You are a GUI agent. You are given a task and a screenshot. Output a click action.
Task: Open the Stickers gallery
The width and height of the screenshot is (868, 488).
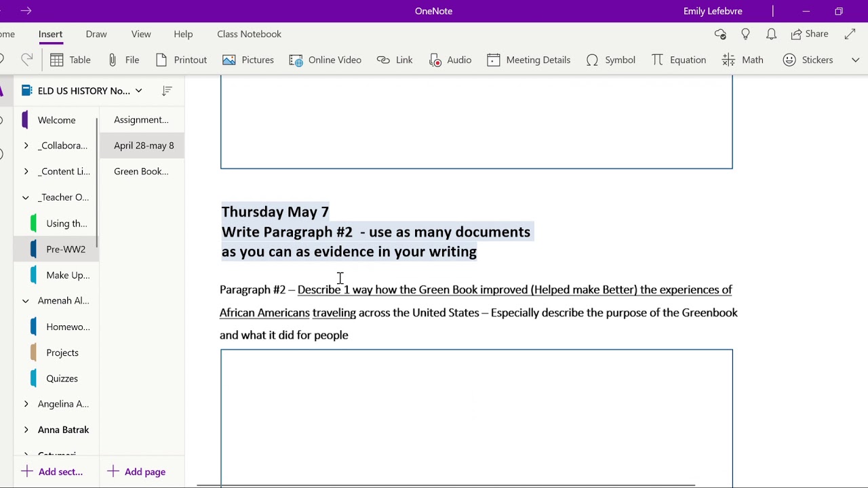tap(808, 60)
